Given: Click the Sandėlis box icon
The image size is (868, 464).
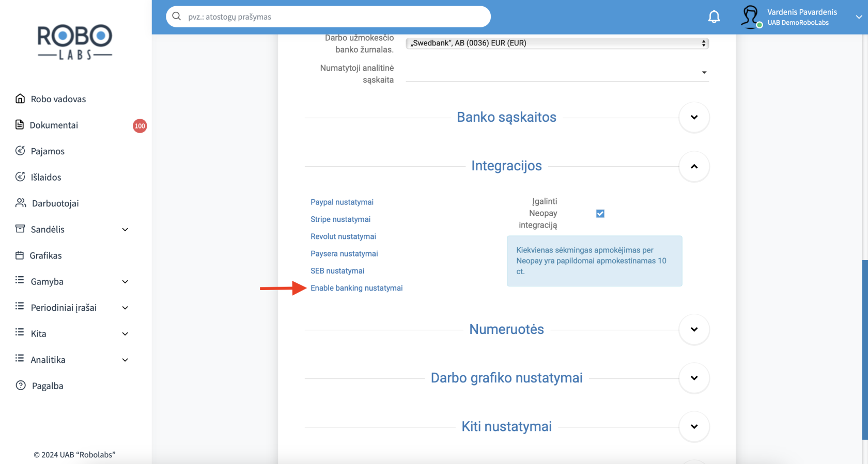Looking at the screenshot, I should click(20, 229).
